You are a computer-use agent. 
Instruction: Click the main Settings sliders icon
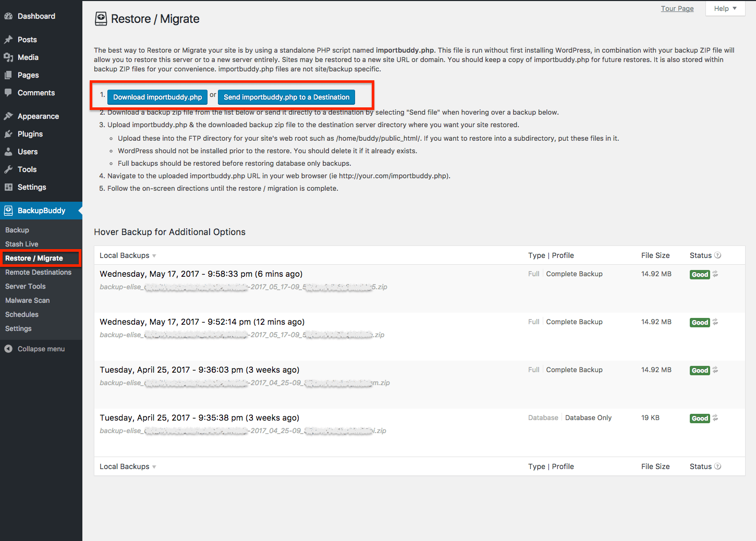click(8, 187)
